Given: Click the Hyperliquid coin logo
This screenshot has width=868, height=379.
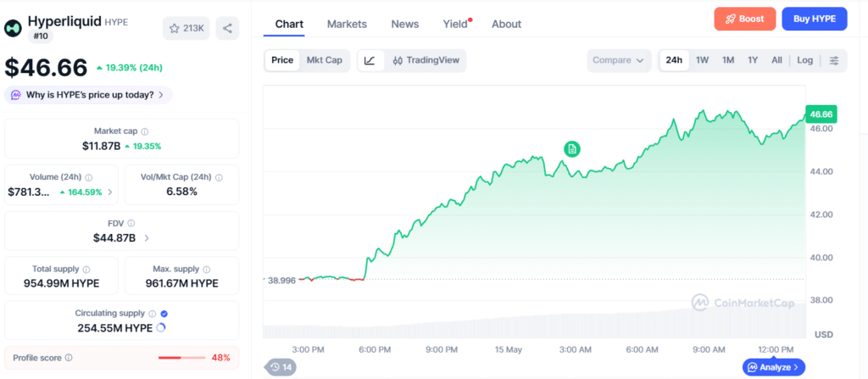Looking at the screenshot, I should 14,28.
